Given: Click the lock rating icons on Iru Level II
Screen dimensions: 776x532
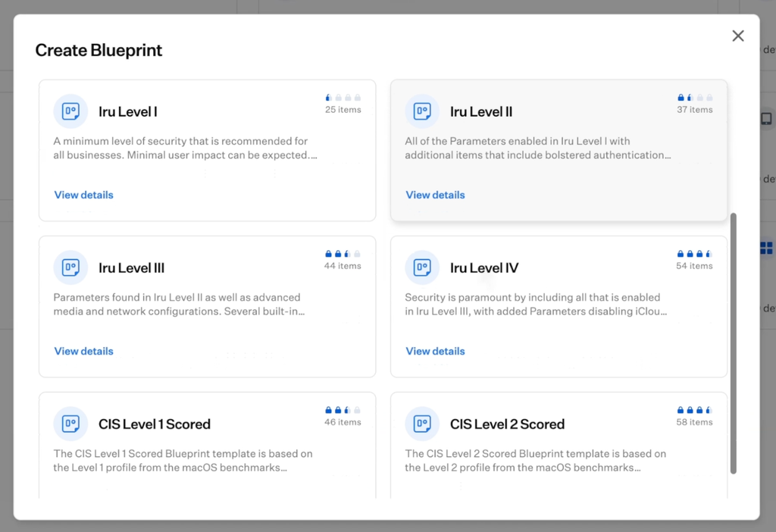Looking at the screenshot, I should tap(695, 98).
